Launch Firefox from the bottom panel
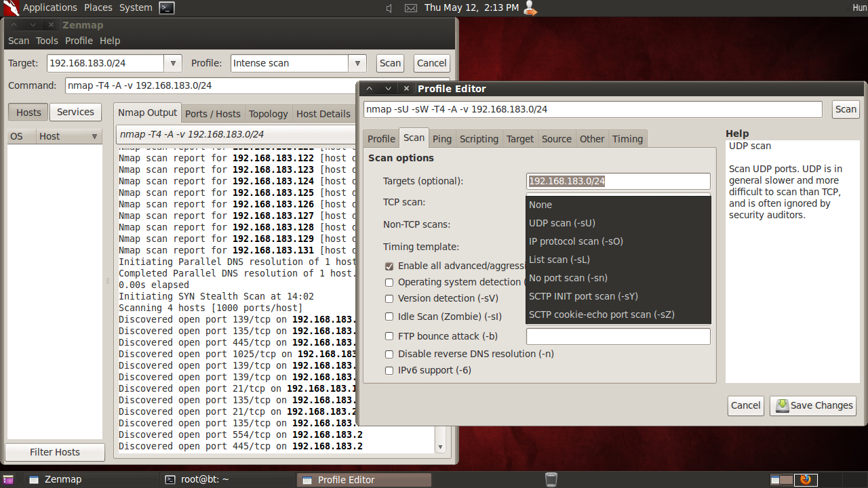The image size is (868, 488). [805, 479]
